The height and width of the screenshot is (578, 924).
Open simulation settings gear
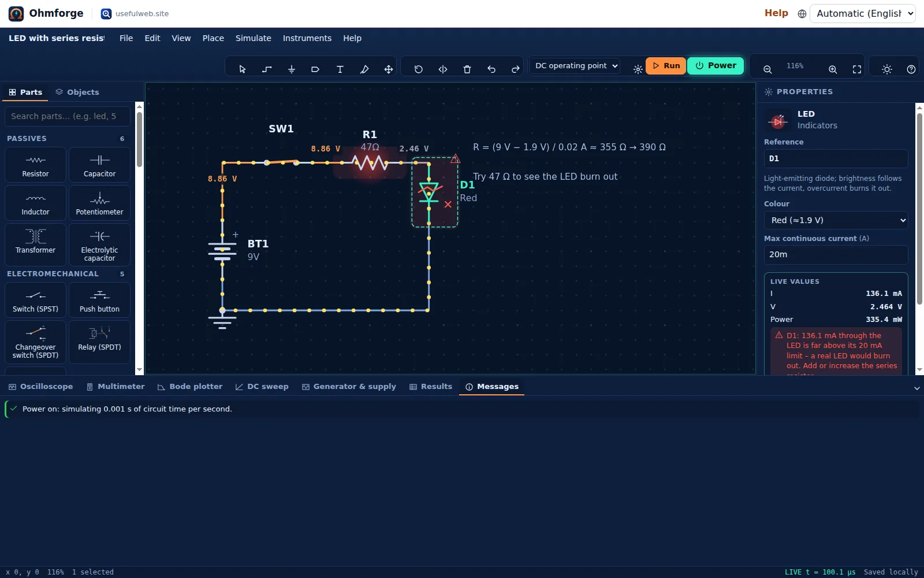(638, 69)
